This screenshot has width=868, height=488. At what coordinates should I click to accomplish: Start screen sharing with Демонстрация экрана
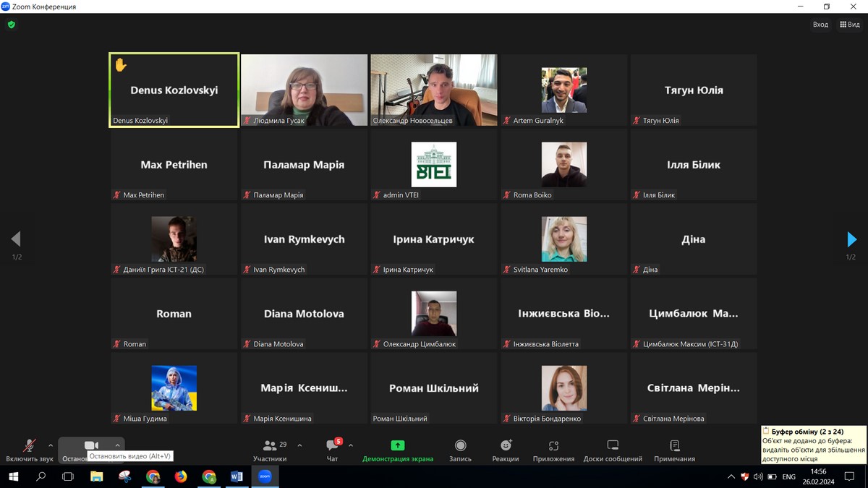(x=397, y=450)
